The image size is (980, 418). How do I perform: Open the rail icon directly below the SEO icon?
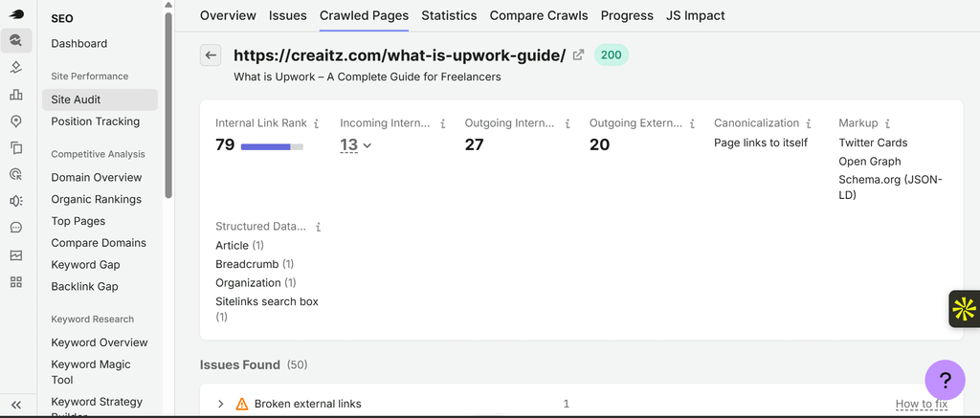pyautogui.click(x=16, y=68)
